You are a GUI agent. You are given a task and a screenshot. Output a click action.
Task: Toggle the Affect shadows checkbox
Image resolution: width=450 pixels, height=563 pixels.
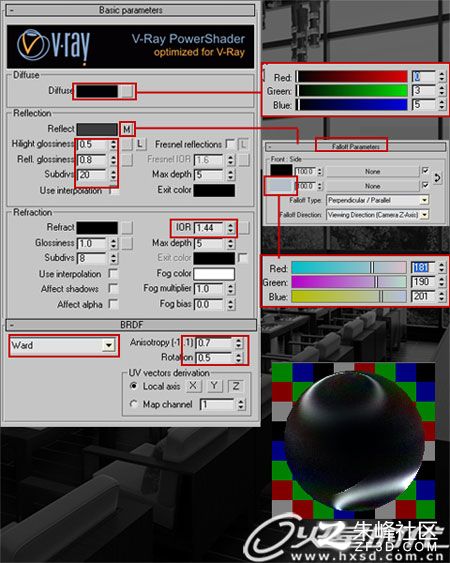click(113, 289)
